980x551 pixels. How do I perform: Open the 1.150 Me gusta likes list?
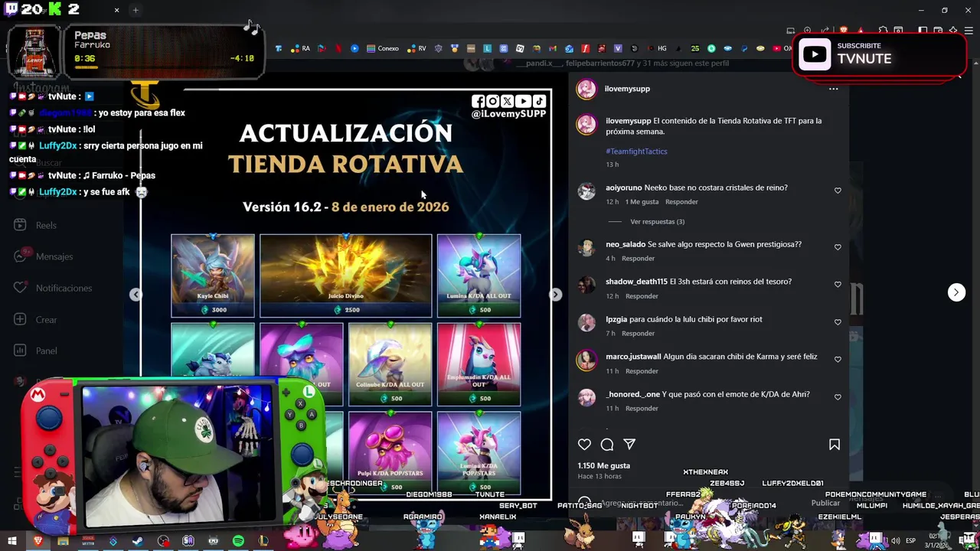(x=604, y=465)
